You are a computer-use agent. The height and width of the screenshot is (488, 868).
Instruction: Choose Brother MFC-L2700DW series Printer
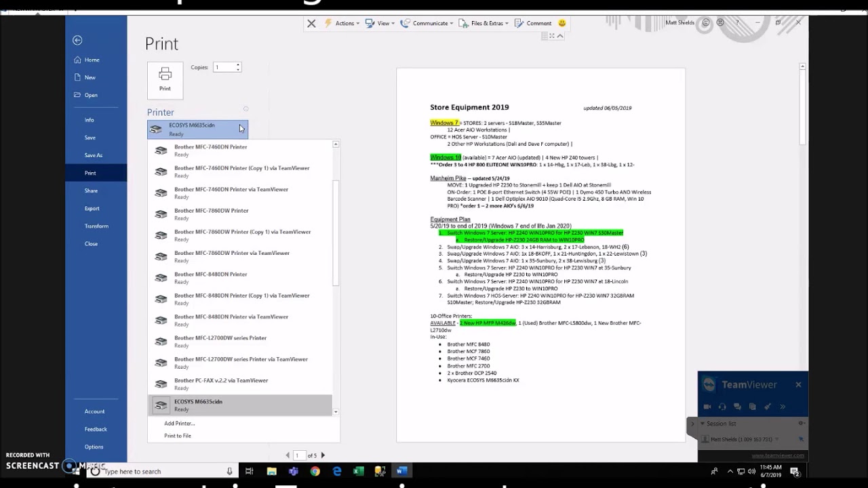click(x=240, y=342)
